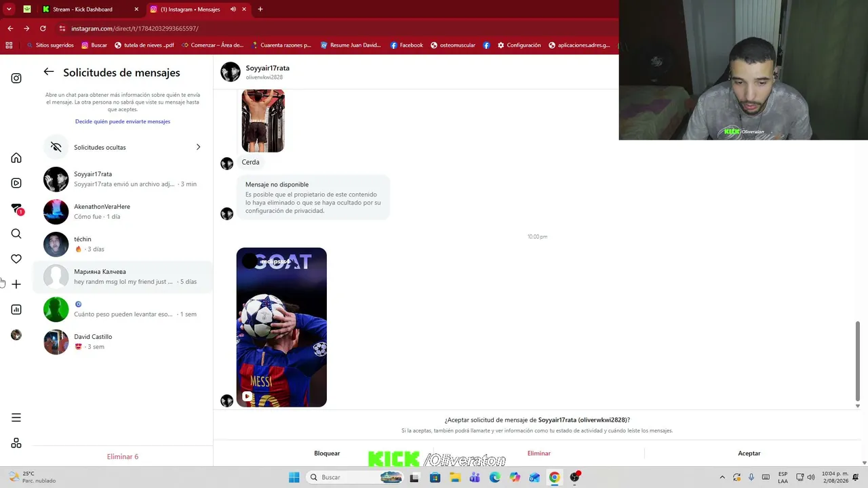Click the chat vertical scrollbar thumb
This screenshot has width=868, height=488.
(x=858, y=361)
